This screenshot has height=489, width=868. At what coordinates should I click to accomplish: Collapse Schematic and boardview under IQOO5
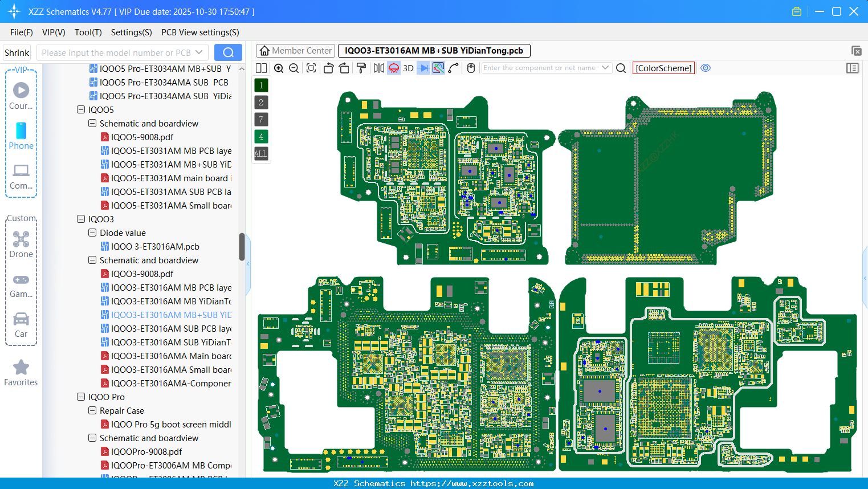pos(92,123)
